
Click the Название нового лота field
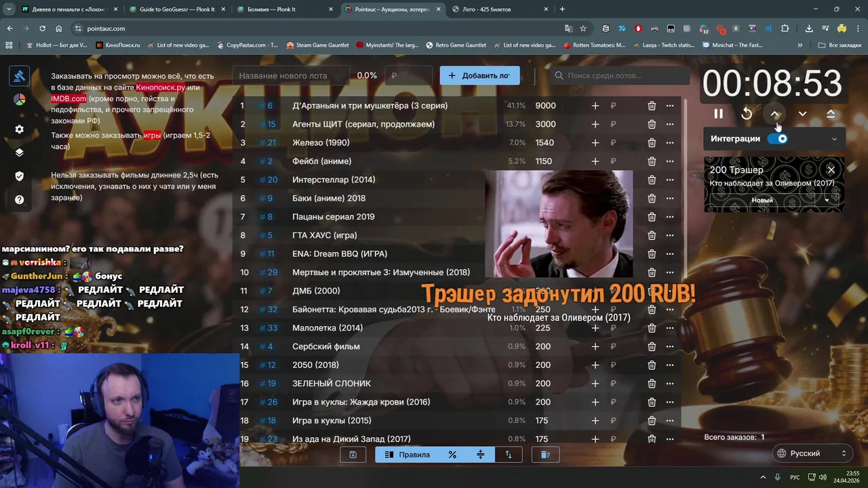290,76
